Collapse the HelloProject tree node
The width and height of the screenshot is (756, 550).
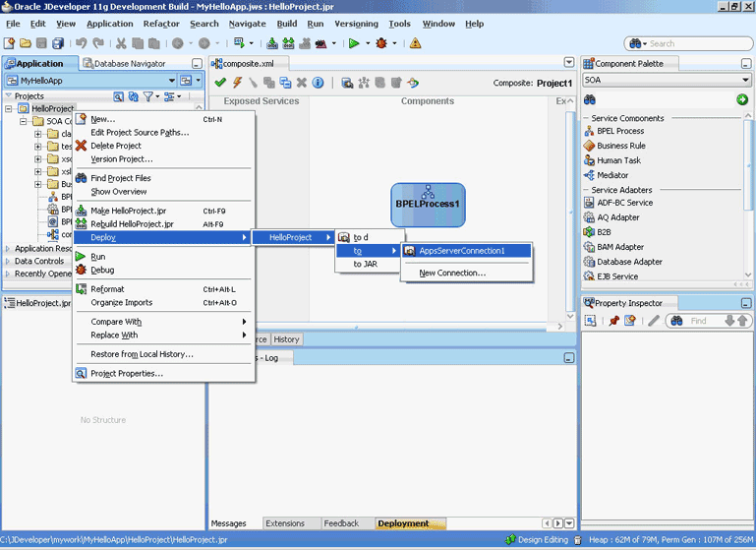click(x=10, y=109)
